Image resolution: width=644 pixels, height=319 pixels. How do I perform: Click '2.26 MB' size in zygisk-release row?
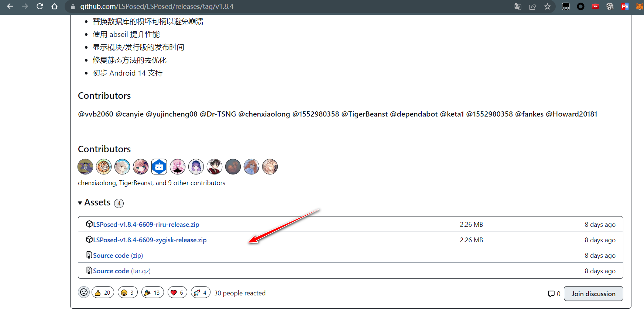tap(472, 240)
